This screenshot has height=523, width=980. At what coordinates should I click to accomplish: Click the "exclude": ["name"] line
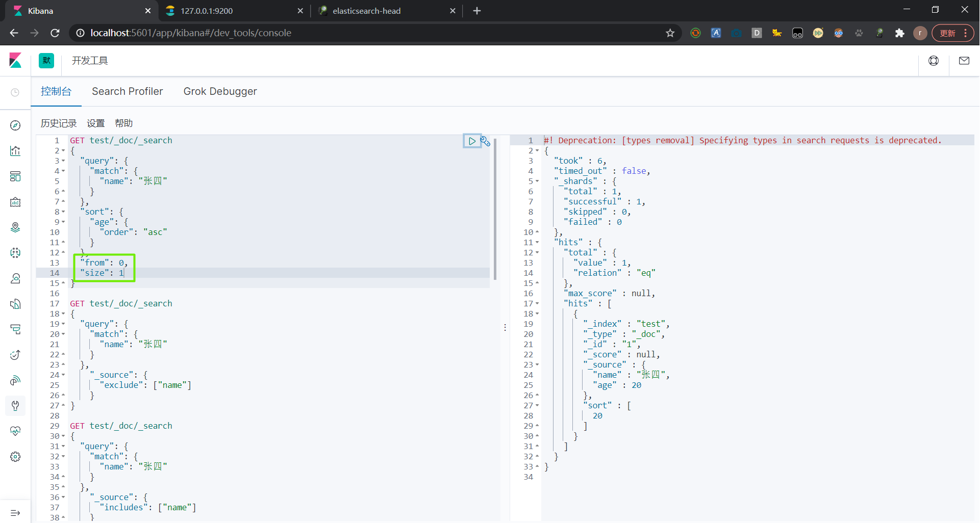click(146, 385)
